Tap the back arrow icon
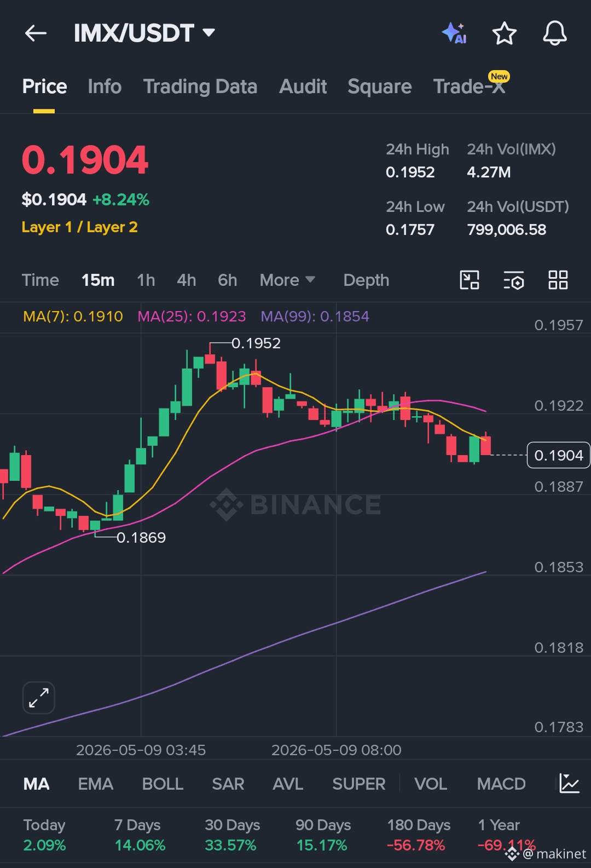Viewport: 591px width, 868px height. tap(36, 33)
